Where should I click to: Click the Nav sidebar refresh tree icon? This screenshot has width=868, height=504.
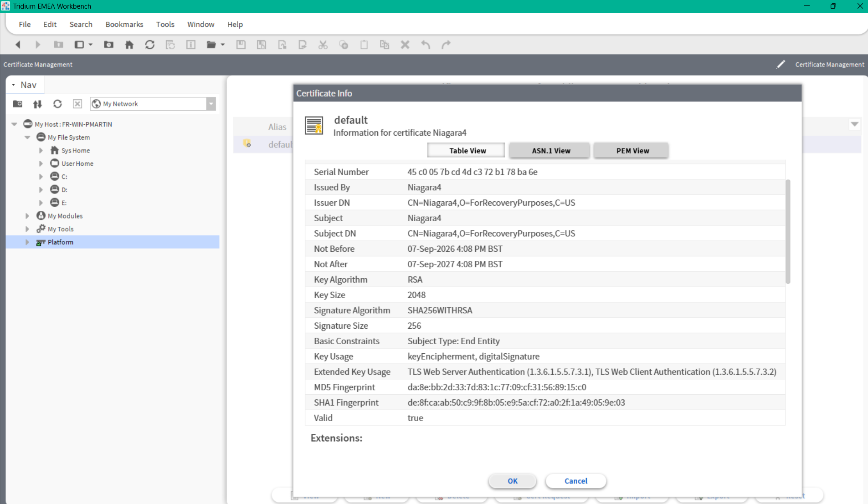coord(57,104)
